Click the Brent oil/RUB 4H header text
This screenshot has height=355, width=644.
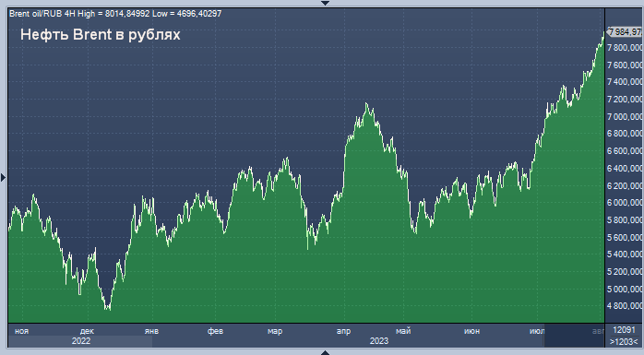tap(115, 14)
